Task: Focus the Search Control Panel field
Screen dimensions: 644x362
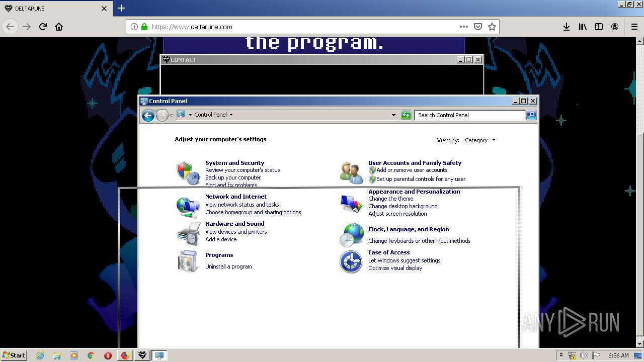Action: click(470, 115)
